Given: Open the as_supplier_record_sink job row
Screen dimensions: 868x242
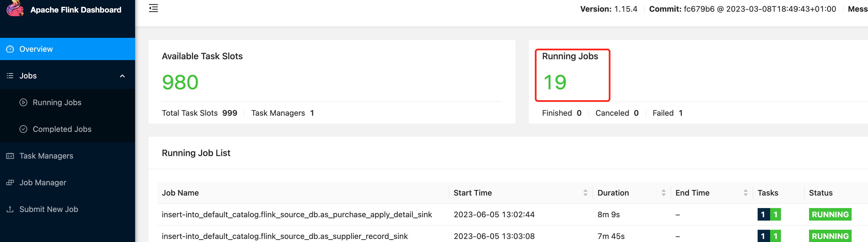Looking at the screenshot, I should point(284,236).
